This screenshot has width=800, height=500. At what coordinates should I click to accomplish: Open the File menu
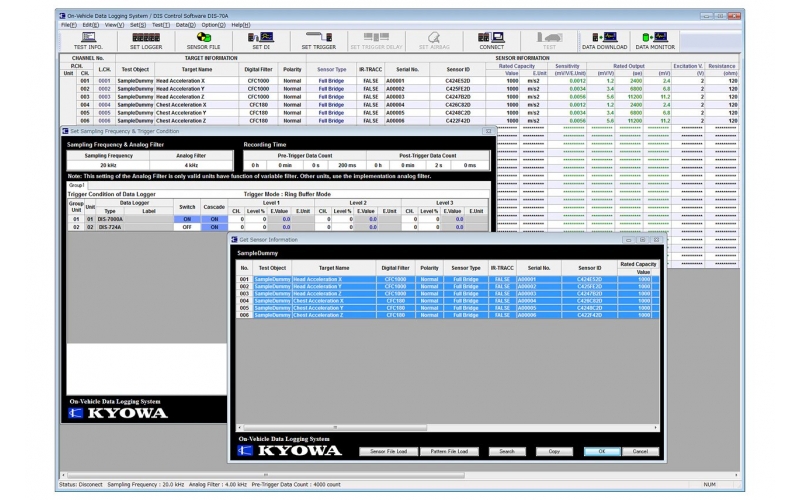(x=68, y=25)
